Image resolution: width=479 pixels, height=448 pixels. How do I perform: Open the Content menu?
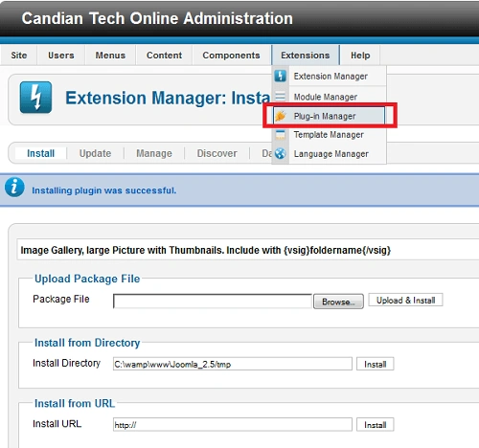164,56
